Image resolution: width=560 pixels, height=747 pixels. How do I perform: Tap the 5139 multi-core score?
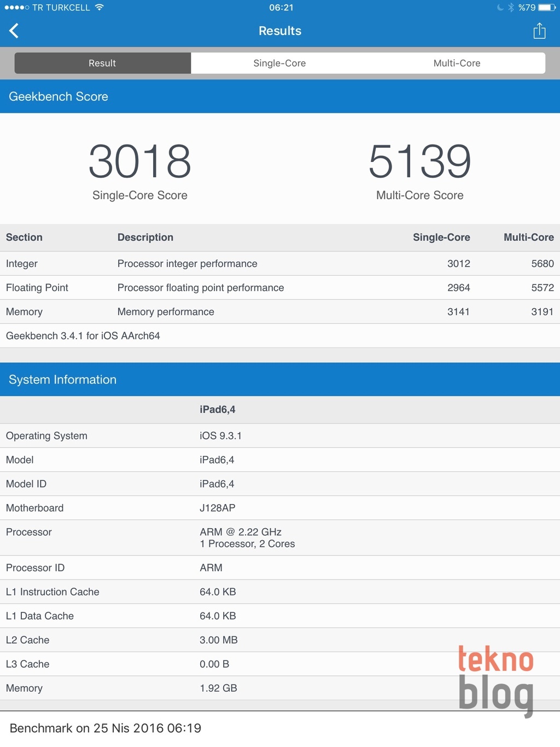tap(420, 161)
